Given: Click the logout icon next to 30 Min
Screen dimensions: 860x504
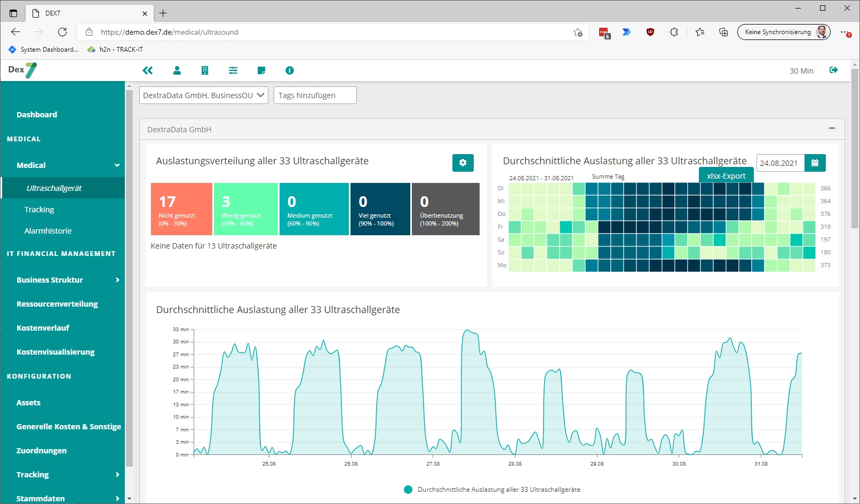Looking at the screenshot, I should click(x=833, y=70).
